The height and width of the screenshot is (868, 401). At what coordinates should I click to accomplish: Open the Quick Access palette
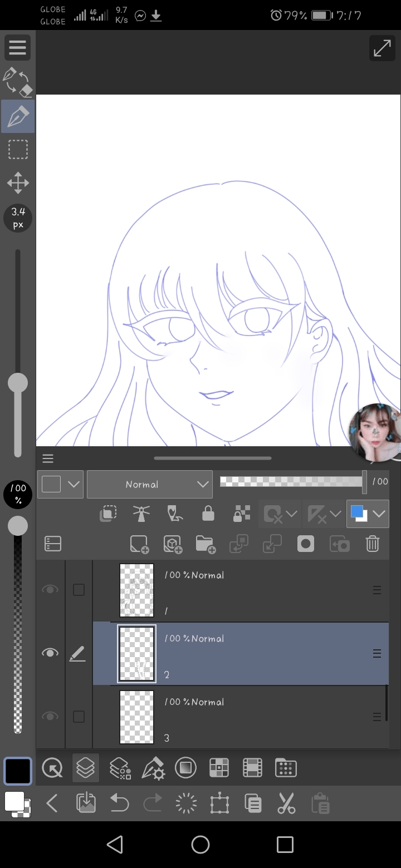(53, 768)
